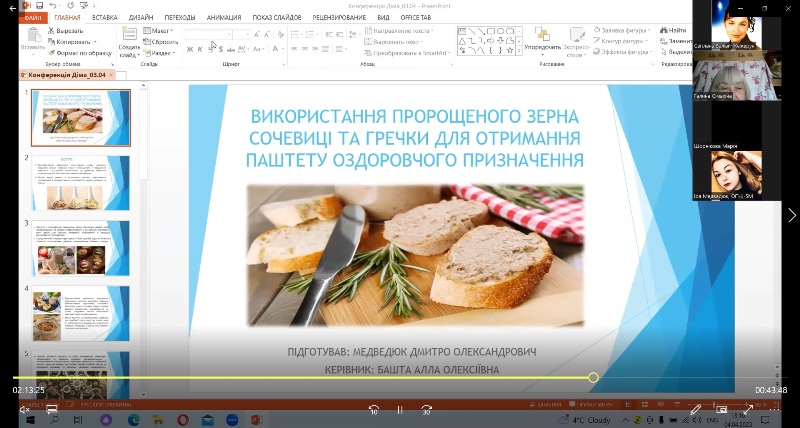
Task: Open the ВИД ribbon tab
Action: pyautogui.click(x=383, y=17)
